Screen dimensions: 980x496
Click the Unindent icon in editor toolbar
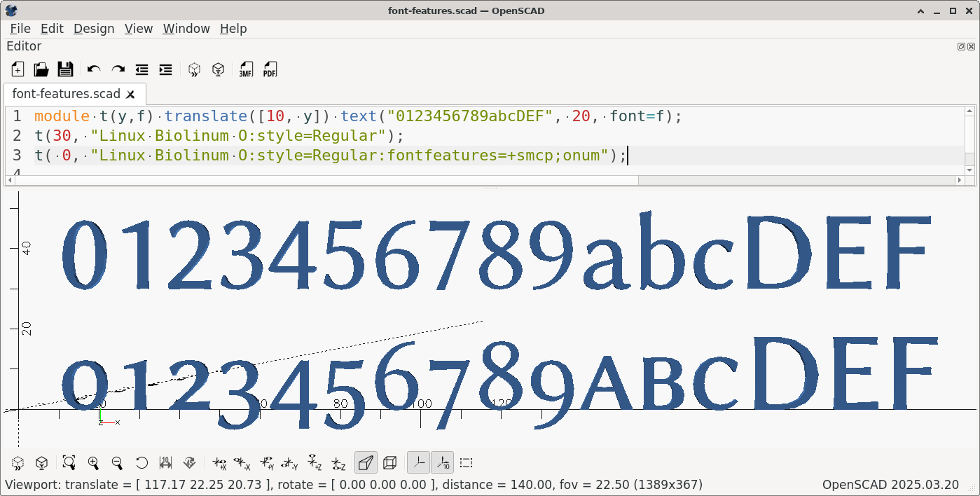(x=142, y=69)
